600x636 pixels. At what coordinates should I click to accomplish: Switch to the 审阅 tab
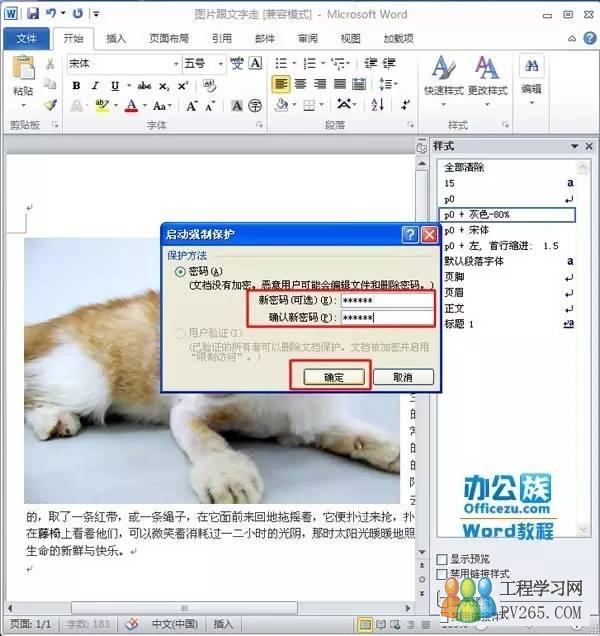(308, 39)
